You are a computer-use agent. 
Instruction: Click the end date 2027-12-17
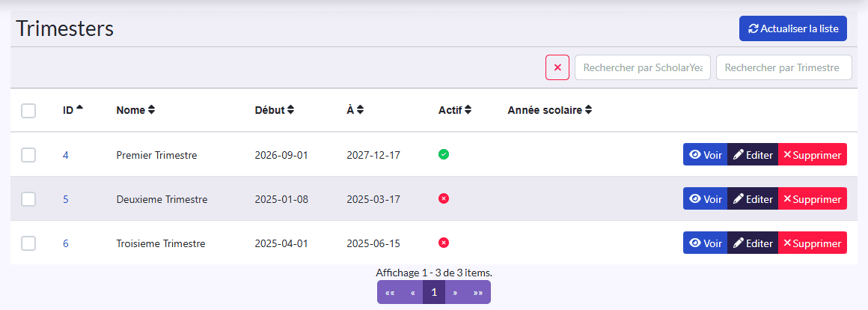[373, 155]
